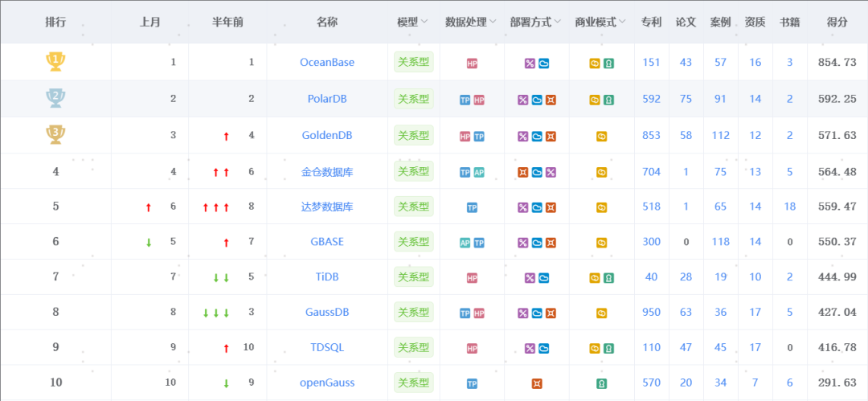Image resolution: width=868 pixels, height=401 pixels.
Task: Select the AP badge in the GBASE row
Action: coord(465,243)
